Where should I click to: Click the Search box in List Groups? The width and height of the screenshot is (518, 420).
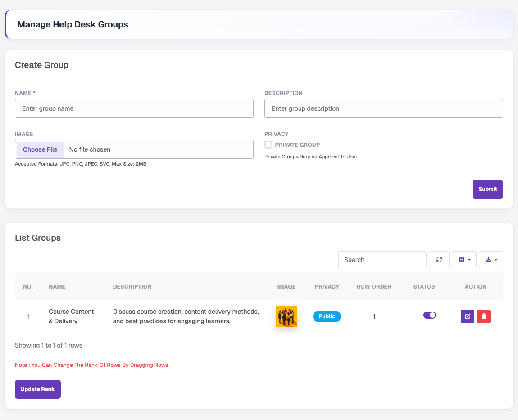(382, 260)
